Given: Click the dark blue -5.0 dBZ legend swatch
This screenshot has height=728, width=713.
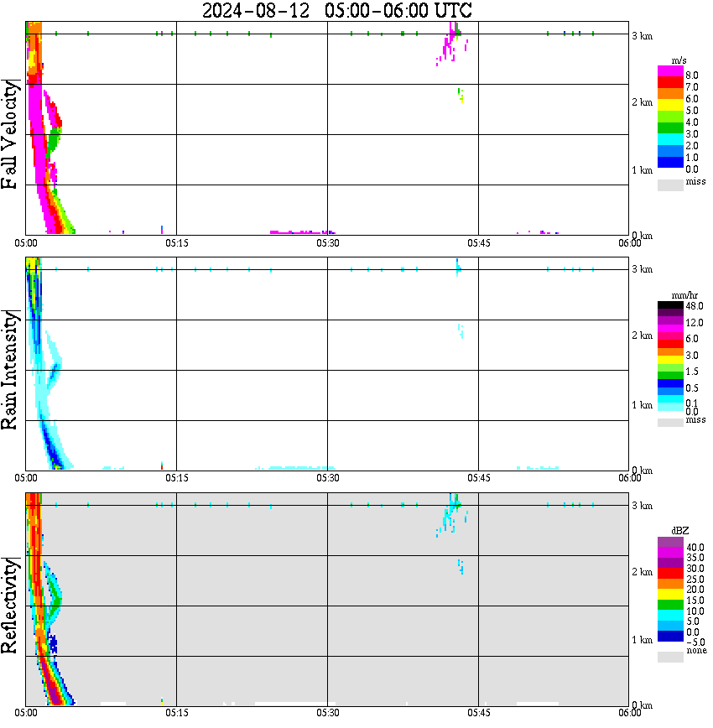Looking at the screenshot, I should click(x=670, y=637).
